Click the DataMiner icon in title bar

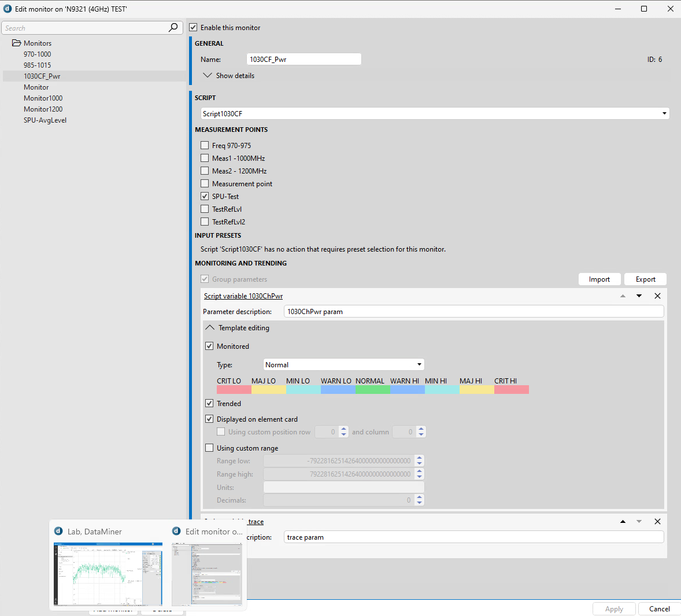tap(8, 9)
